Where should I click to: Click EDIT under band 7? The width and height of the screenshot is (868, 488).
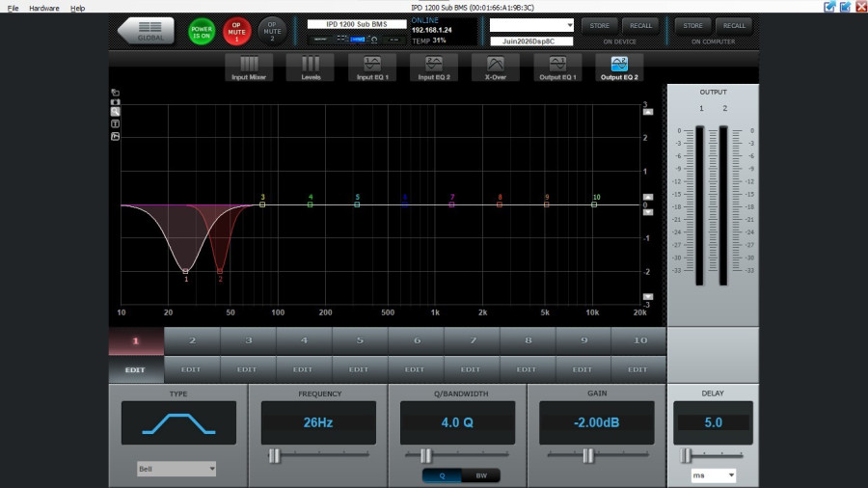[471, 369]
